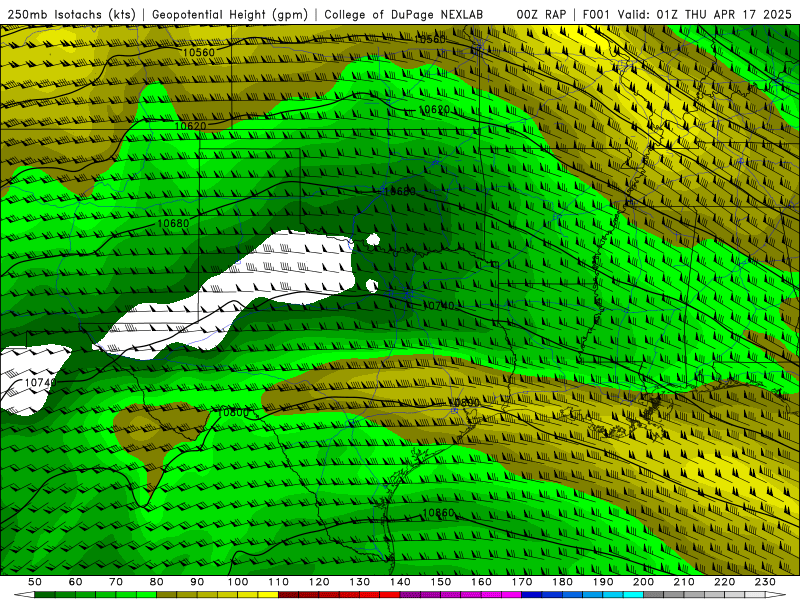Select the "00Z RAP" model run label
Image resolution: width=800 pixels, height=600 pixels.
(x=542, y=14)
